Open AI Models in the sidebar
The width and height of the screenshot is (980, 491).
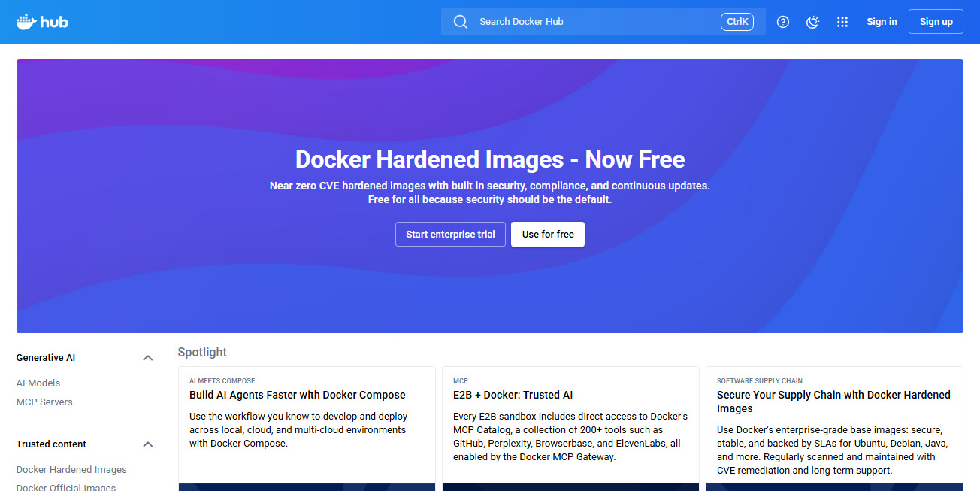38,383
